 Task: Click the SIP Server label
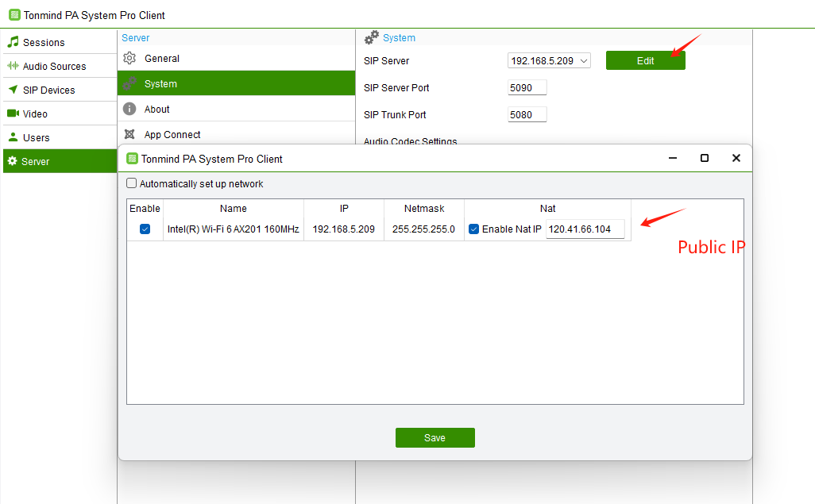386,61
